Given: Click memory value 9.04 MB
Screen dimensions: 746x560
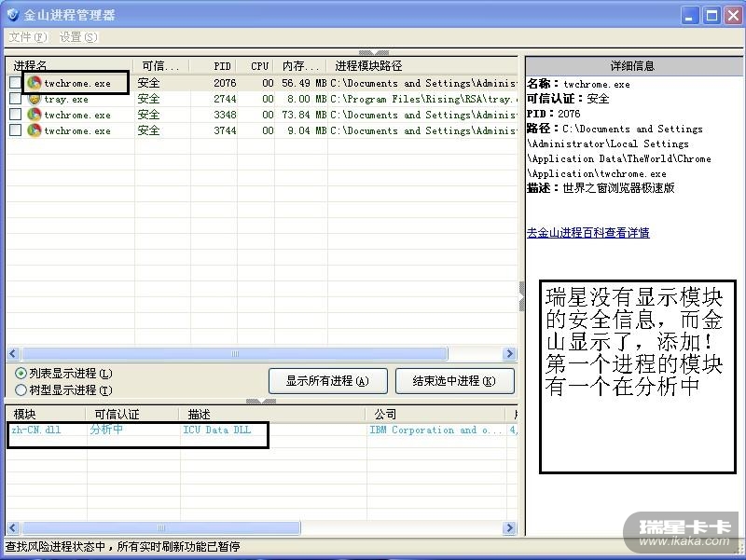Looking at the screenshot, I should point(307,130).
